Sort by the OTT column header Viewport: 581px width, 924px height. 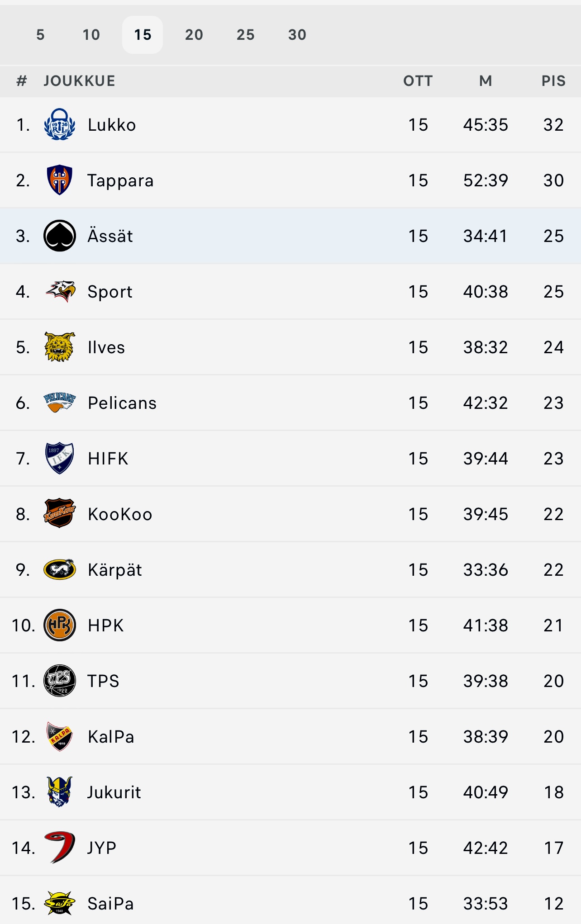[x=418, y=81]
